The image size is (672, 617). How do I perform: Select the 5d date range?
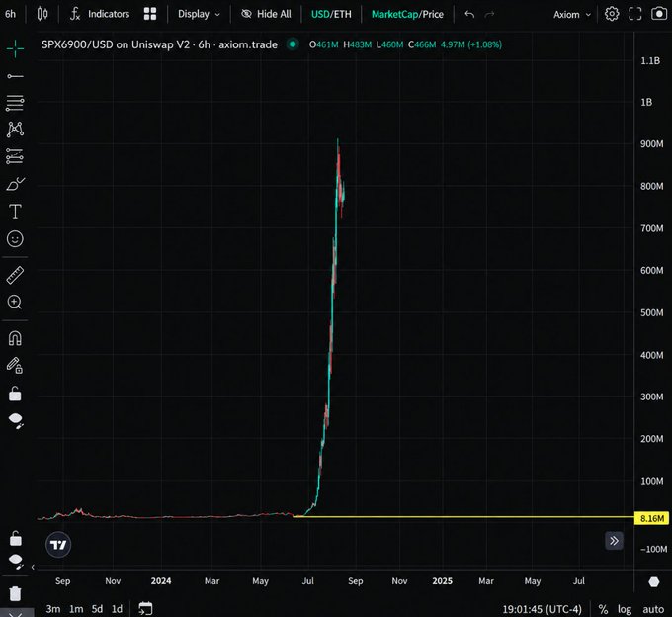97,609
